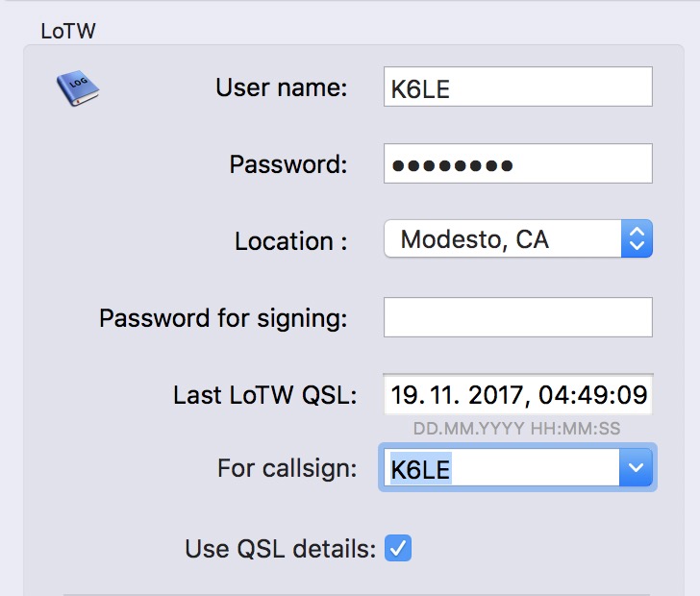Open the Location popup showing Modesto, CA

(505, 239)
